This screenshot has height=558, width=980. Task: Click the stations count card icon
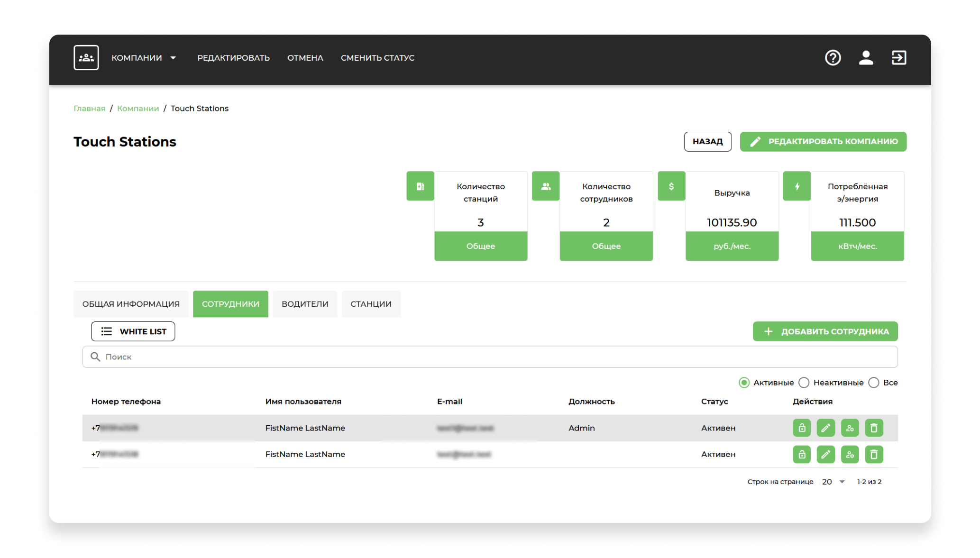pyautogui.click(x=420, y=186)
